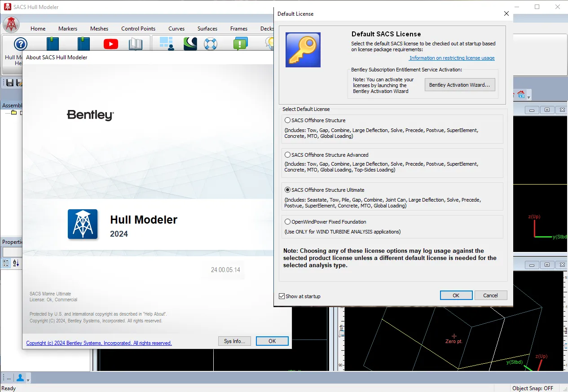The image size is (568, 392).
Task: Switch properties to categorized view
Action: [x=6, y=263]
